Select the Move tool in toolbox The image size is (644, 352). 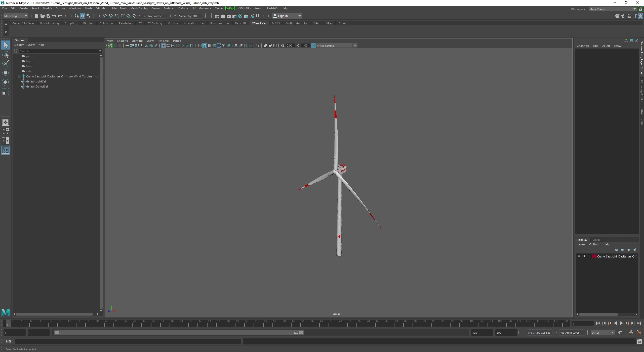pyautogui.click(x=5, y=73)
